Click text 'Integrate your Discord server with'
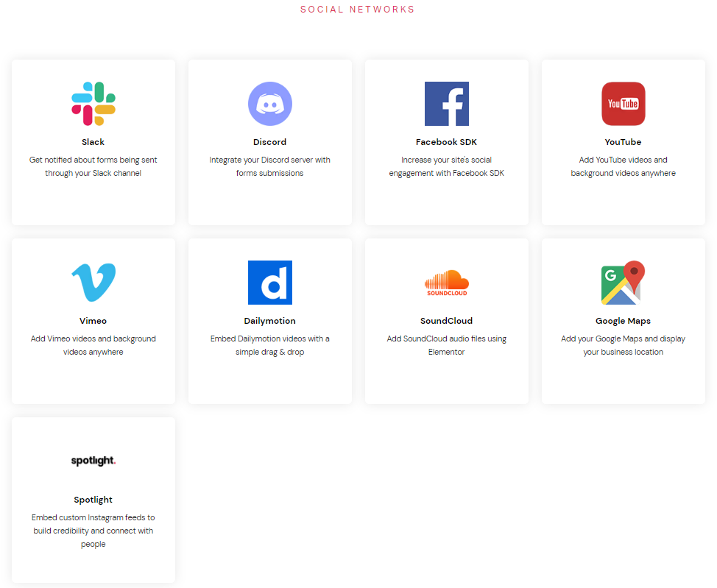Viewport: 717px width, 588px height. click(x=269, y=160)
